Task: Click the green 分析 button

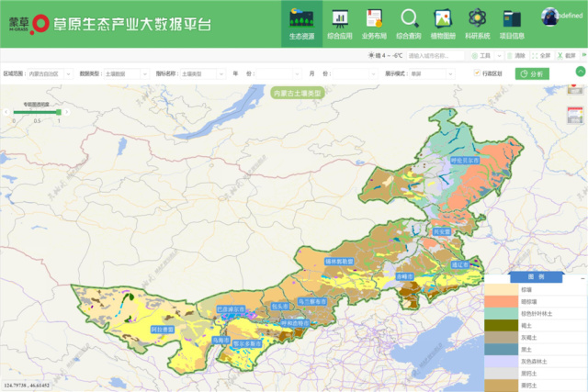Action: coord(533,73)
